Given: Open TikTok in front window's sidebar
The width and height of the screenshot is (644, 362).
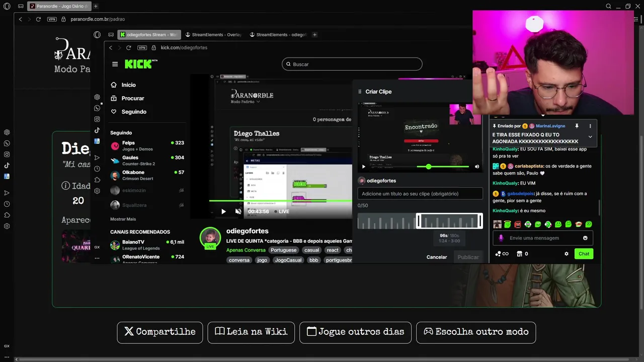Looking at the screenshot, I should [x=97, y=130].
